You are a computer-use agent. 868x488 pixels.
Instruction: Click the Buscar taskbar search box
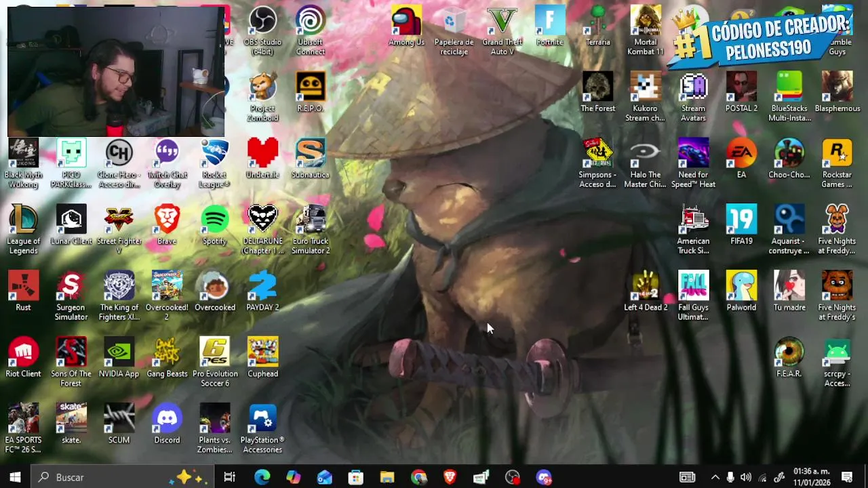tap(123, 477)
